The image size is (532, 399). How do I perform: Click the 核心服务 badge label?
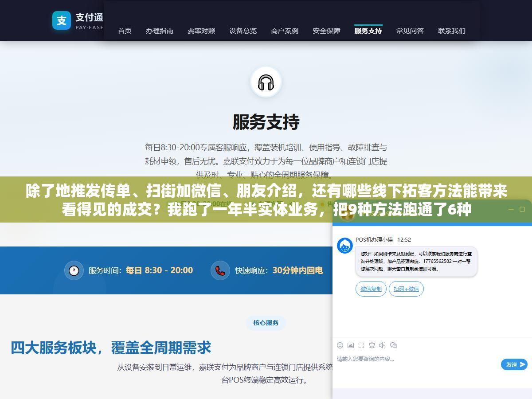pyautogui.click(x=266, y=323)
